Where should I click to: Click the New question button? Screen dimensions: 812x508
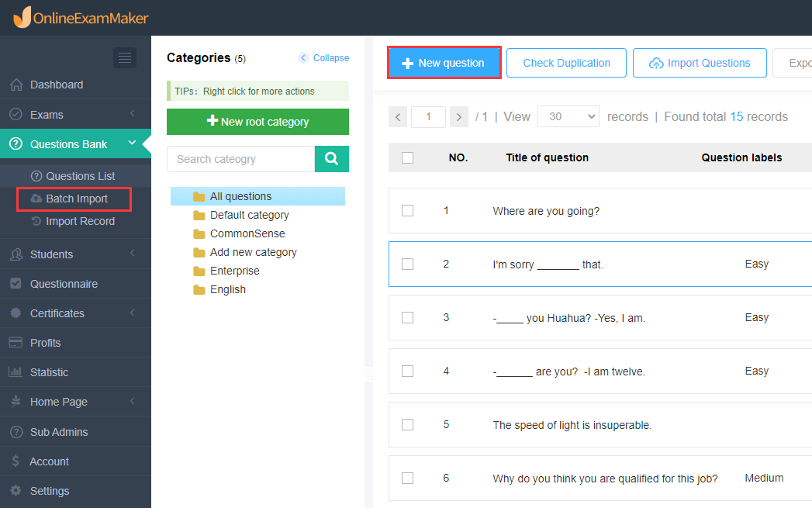coord(444,63)
